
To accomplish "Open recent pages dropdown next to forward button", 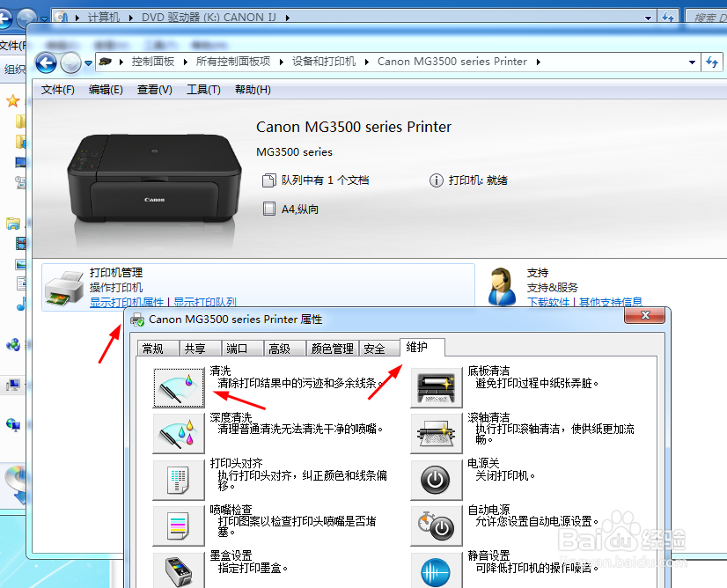I will pos(88,63).
